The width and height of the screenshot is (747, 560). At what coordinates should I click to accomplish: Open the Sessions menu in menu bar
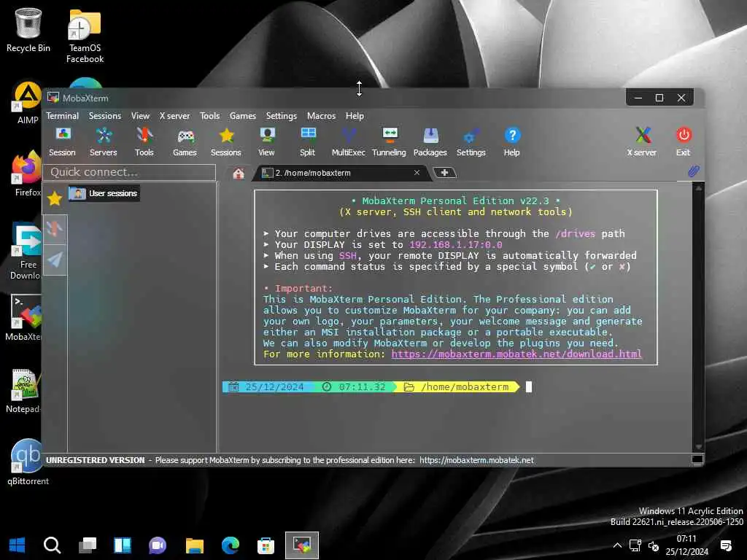[x=105, y=116]
